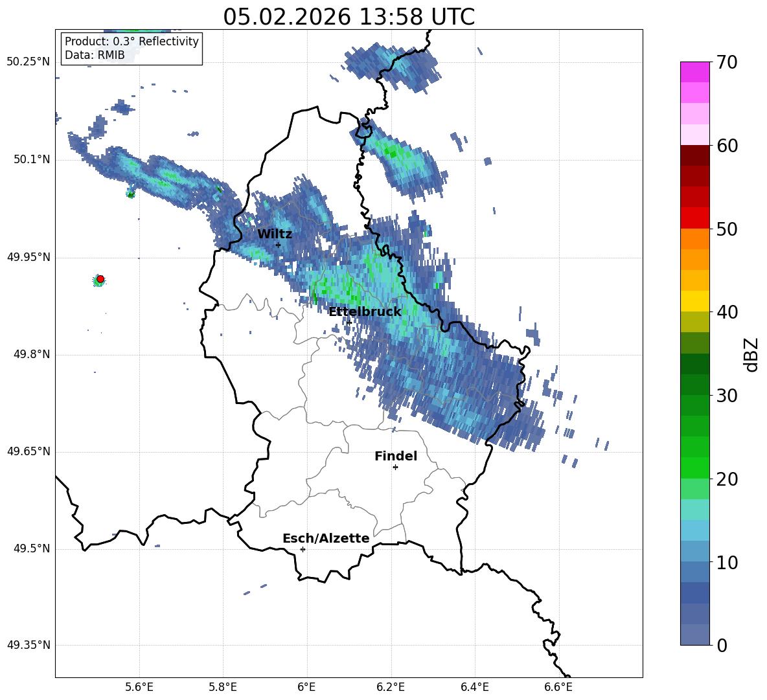Click the Findel city label
This screenshot has width=767, height=700.
(396, 456)
